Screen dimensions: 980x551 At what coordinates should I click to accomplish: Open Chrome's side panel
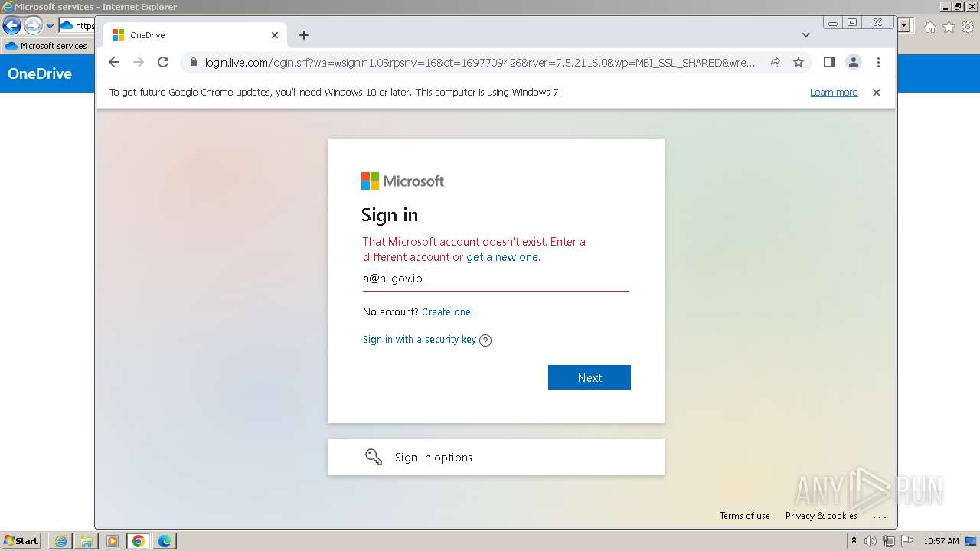(828, 62)
